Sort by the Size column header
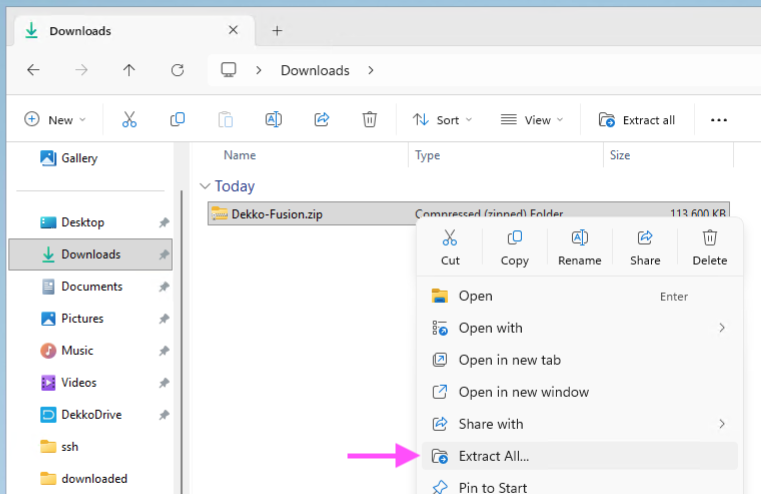The width and height of the screenshot is (761, 494). [620, 155]
